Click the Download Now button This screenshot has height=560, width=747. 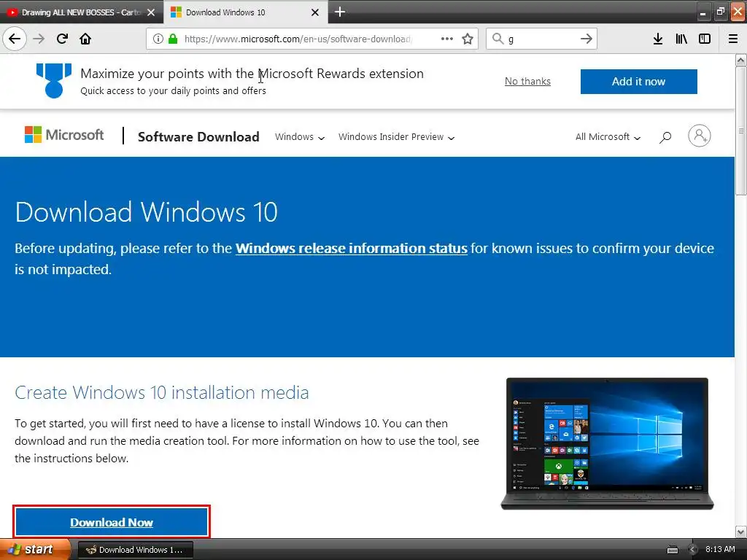[x=112, y=522]
